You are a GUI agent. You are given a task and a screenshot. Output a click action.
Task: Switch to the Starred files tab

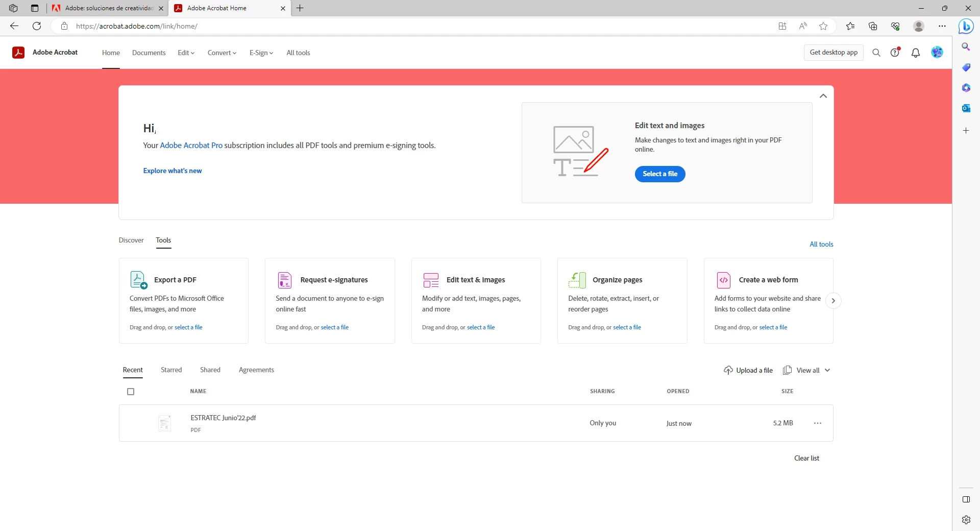[171, 370]
